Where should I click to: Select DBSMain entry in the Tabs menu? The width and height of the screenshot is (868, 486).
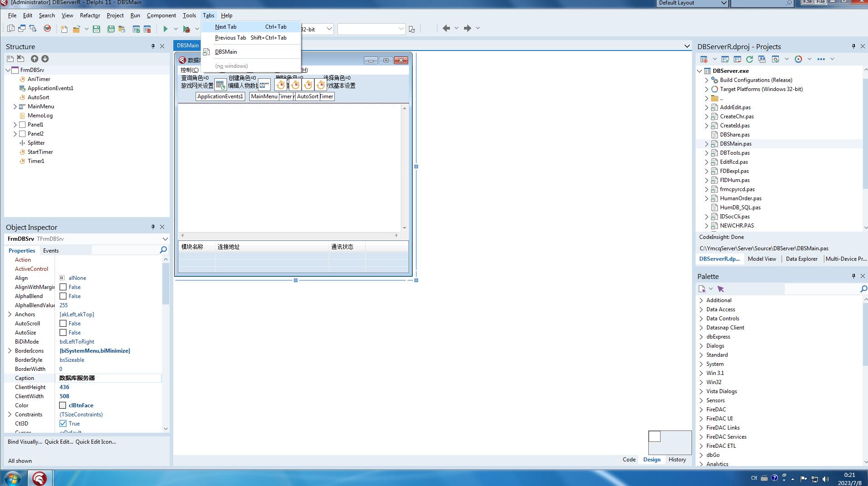(251, 52)
